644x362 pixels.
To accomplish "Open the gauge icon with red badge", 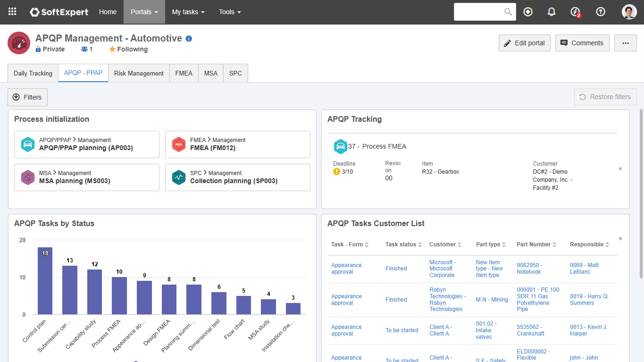I will [575, 12].
